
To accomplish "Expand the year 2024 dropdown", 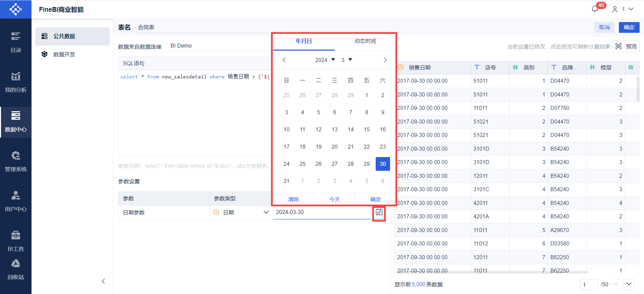I will coord(325,60).
